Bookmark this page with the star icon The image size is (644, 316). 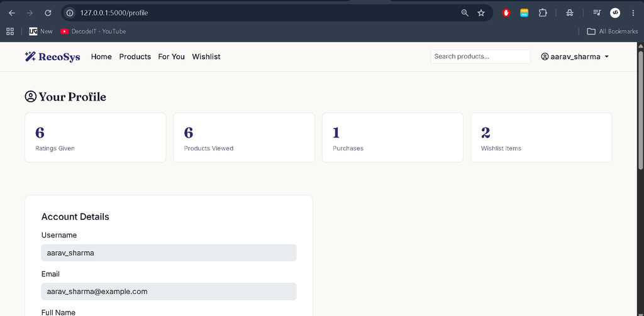481,13
